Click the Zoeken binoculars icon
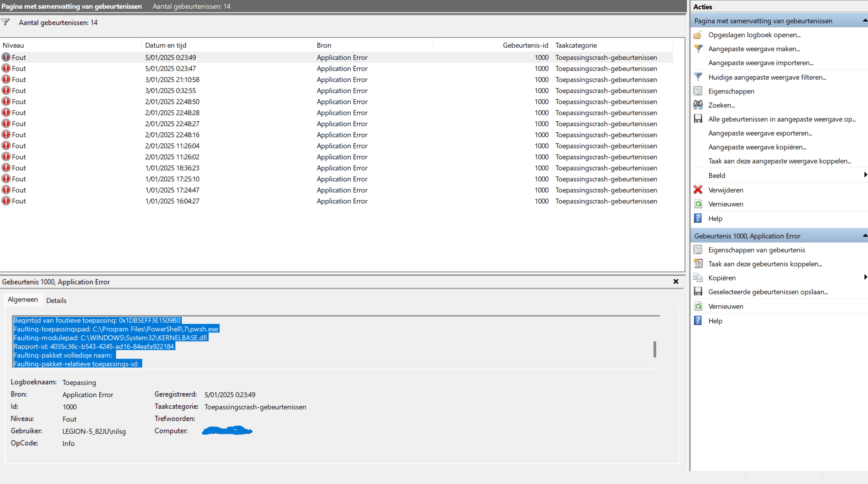 pyautogui.click(x=698, y=105)
